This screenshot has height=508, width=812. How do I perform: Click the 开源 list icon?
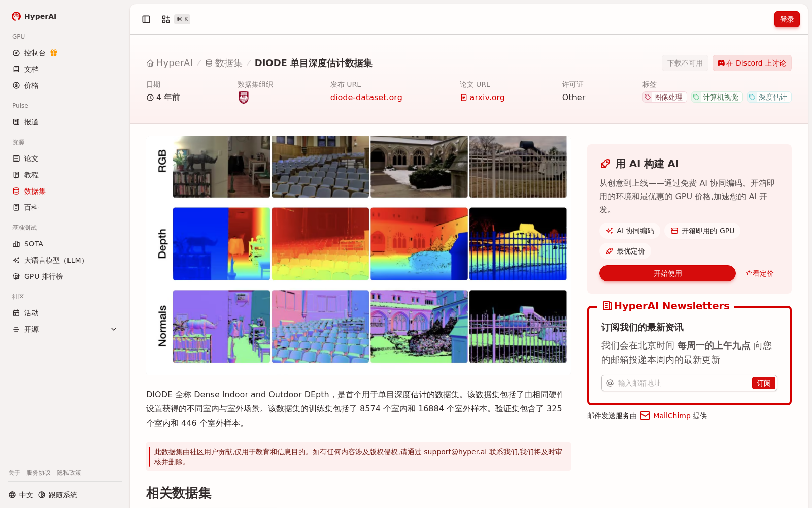click(16, 329)
